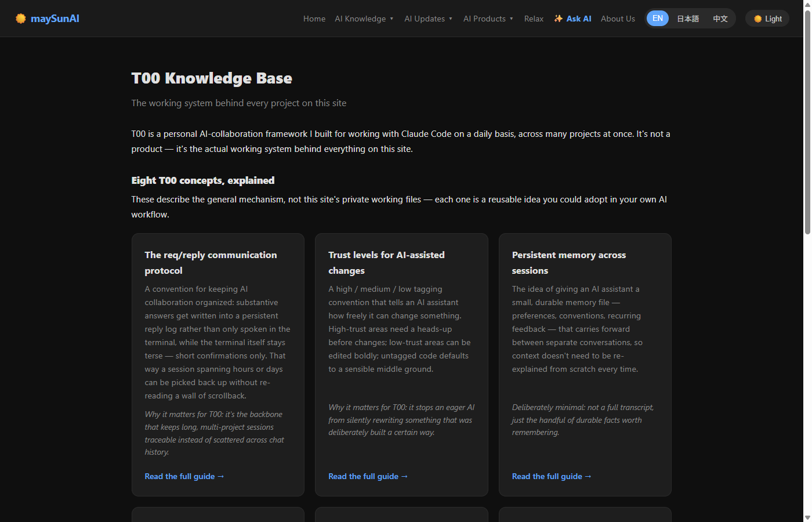Viewport: 812px width, 522px height.
Task: Expand the AI Updates dropdown arrow
Action: pyautogui.click(x=451, y=19)
